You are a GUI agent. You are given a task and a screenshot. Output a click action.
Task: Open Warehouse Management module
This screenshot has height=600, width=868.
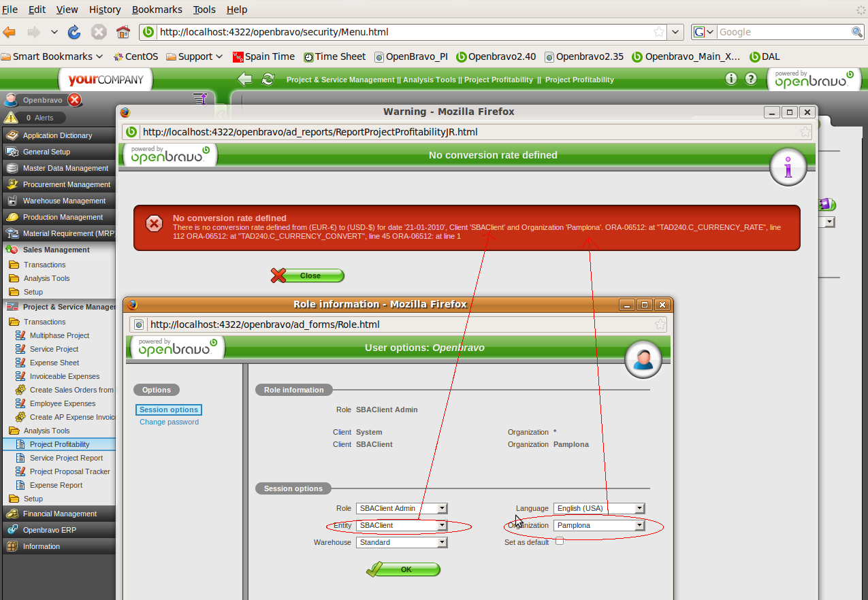(x=58, y=201)
